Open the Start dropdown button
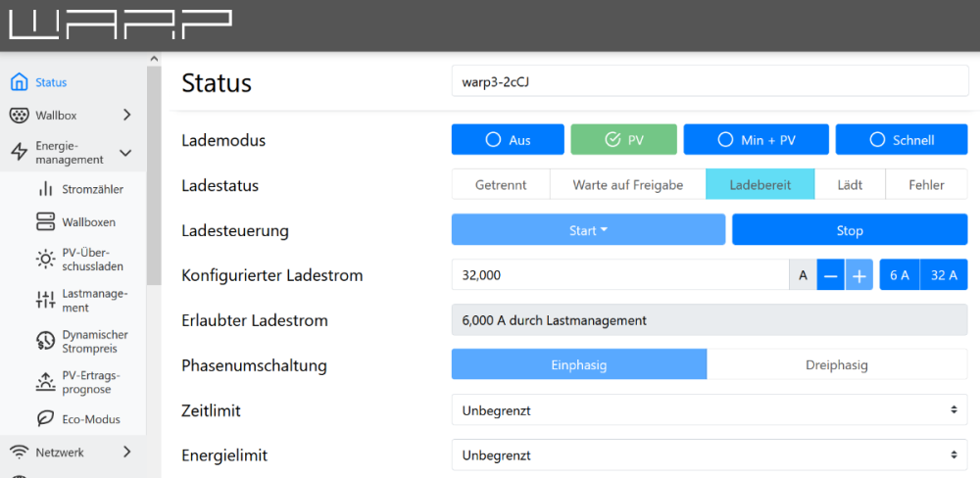The height and width of the screenshot is (478, 980). (x=587, y=231)
